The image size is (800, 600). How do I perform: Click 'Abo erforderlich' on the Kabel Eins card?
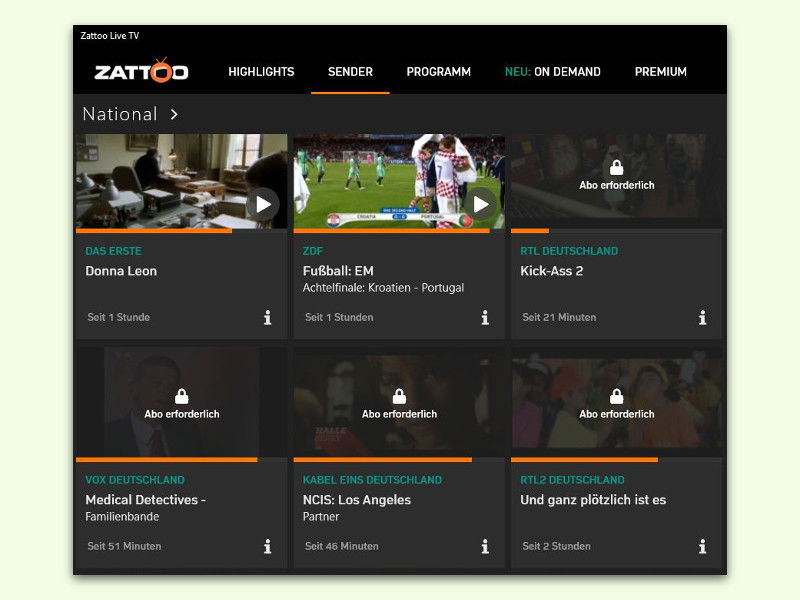pos(399,414)
